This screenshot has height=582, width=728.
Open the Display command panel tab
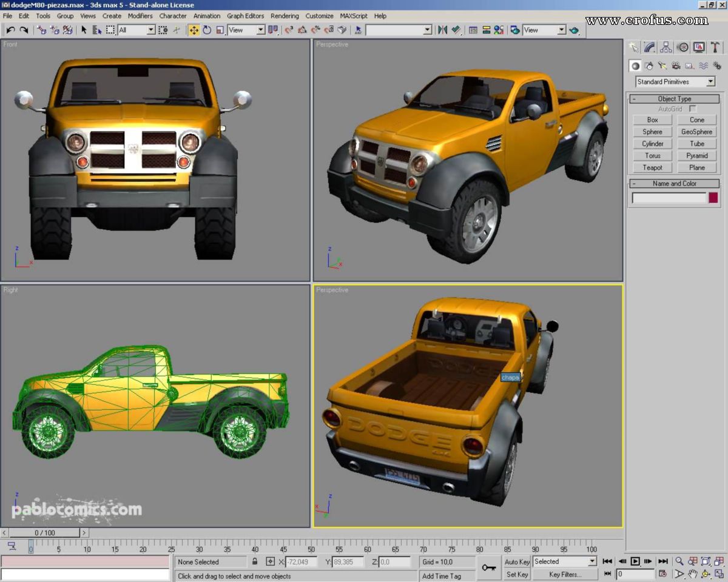tap(699, 47)
